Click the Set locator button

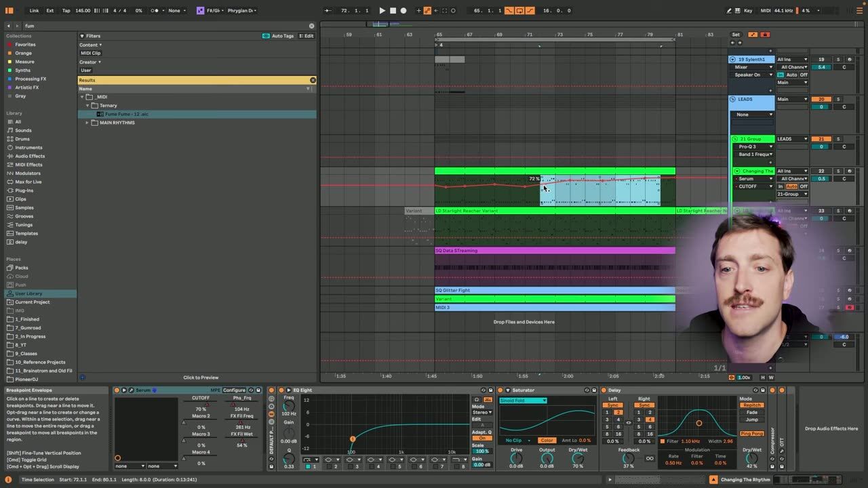(x=736, y=35)
